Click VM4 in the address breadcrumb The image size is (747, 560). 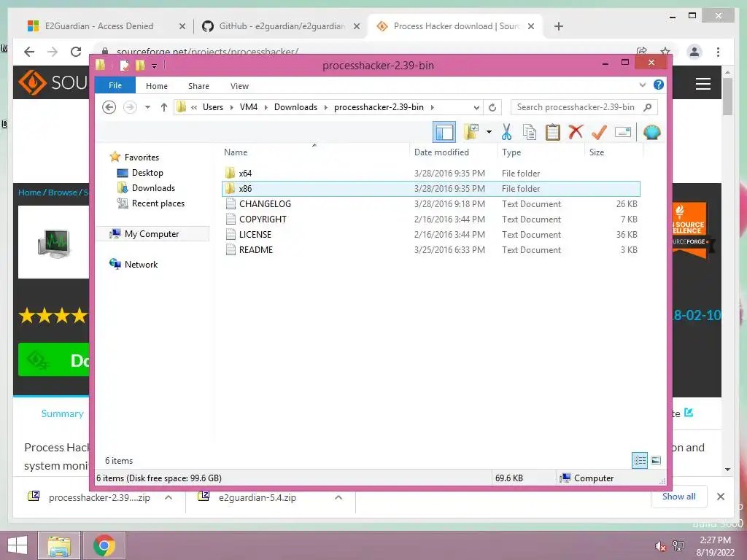coord(249,107)
